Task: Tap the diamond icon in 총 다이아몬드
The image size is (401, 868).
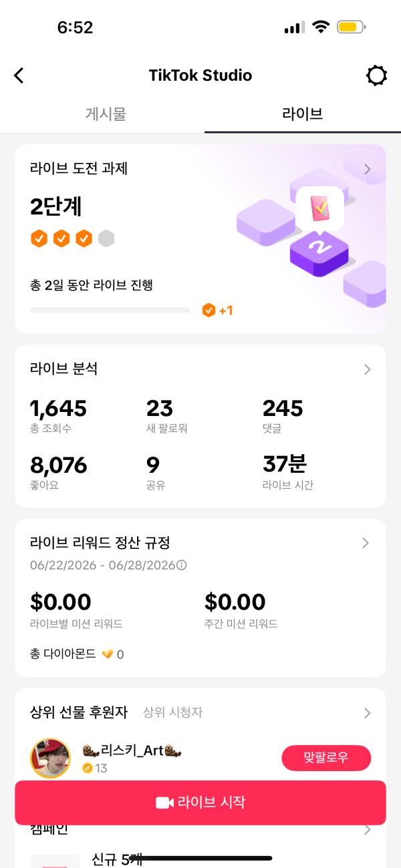Action: [x=108, y=654]
